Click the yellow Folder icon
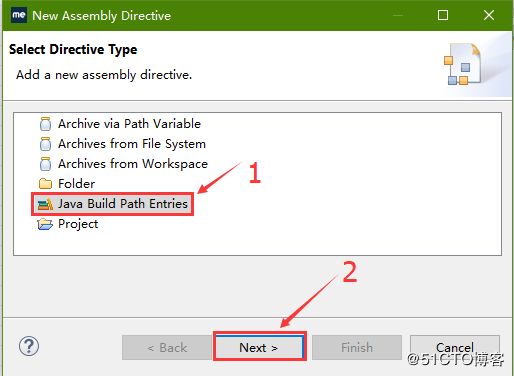The height and width of the screenshot is (376, 514). tap(45, 184)
